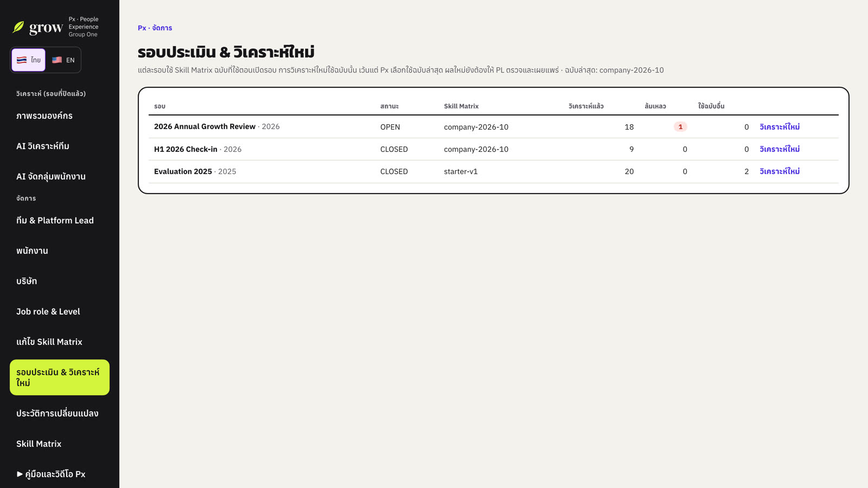The width and height of the screenshot is (868, 488).
Task: Expand คู่มือและวิดีโอ Px section
Action: tap(51, 474)
